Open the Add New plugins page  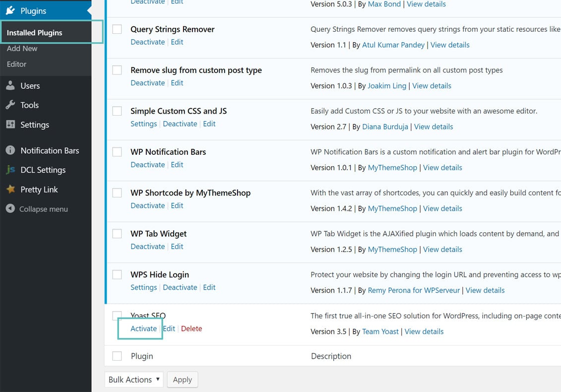[22, 48]
